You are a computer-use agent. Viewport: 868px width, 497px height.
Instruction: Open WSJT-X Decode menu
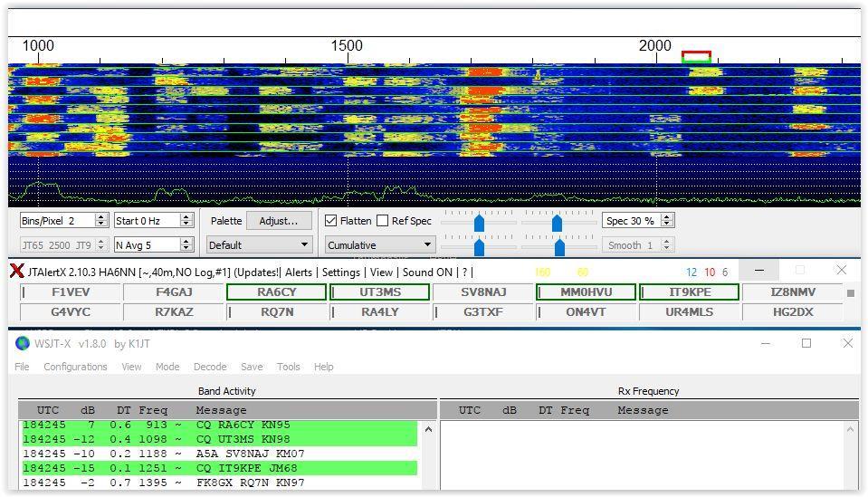click(x=210, y=367)
